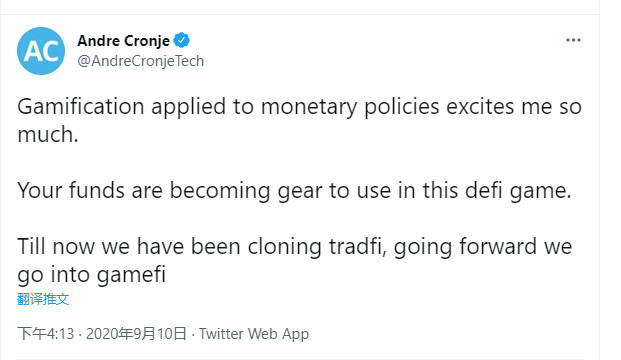The width and height of the screenshot is (621, 360).
Task: Click the text much. in tweet
Action: click(x=48, y=134)
